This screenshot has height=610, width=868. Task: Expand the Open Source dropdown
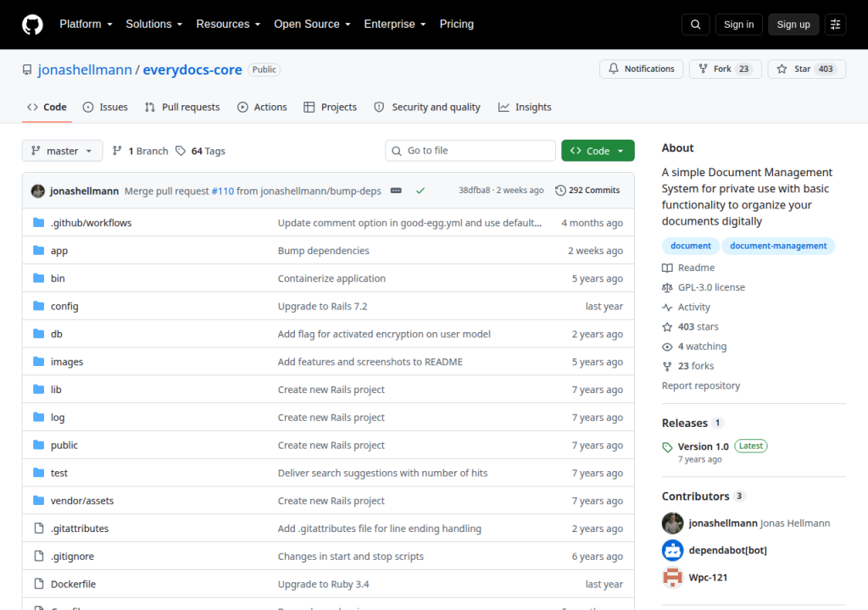(x=312, y=25)
